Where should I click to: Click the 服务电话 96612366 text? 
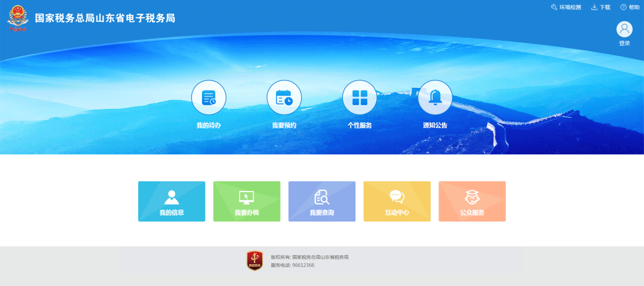(292, 265)
